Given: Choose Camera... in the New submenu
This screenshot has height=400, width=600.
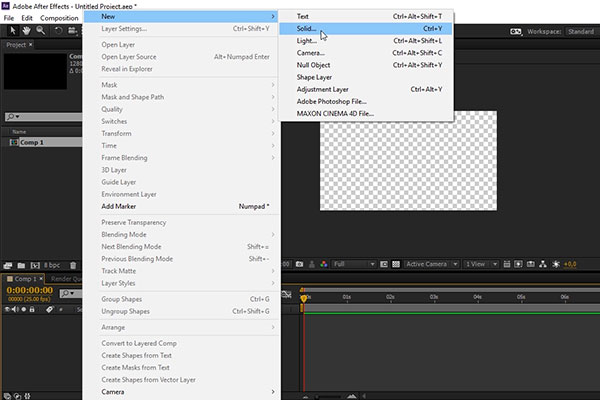Looking at the screenshot, I should pyautogui.click(x=366, y=53).
